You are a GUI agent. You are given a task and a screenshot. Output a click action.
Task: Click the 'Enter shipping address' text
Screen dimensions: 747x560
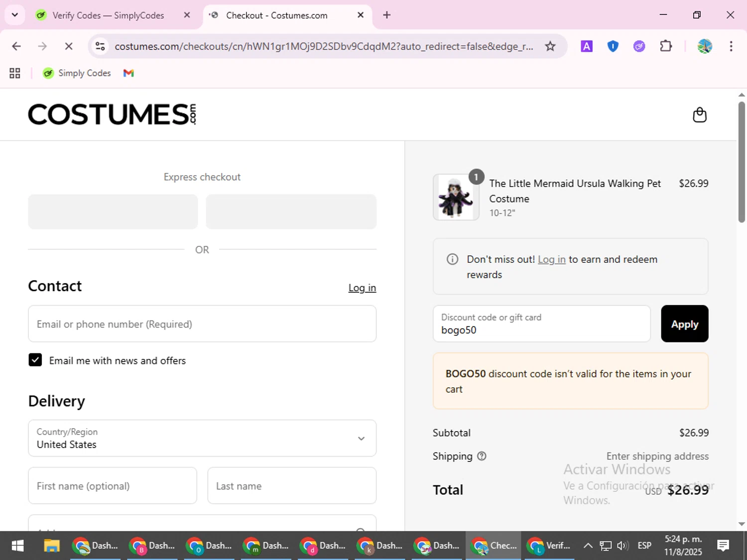coord(657,456)
